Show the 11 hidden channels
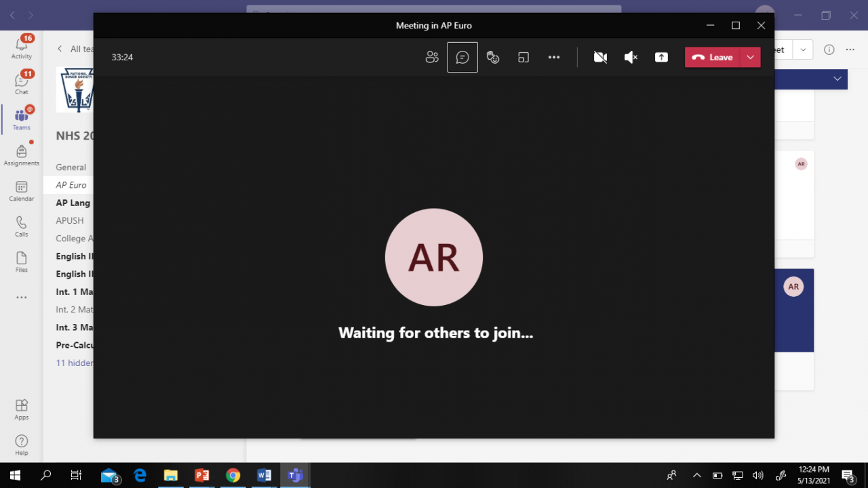This screenshot has width=868, height=488. [75, 363]
